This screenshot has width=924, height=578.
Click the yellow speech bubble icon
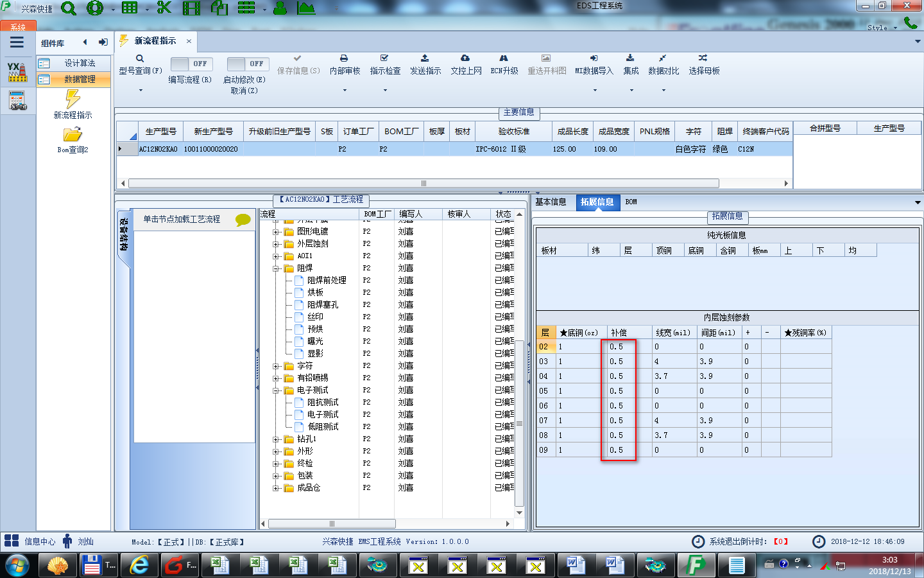(x=243, y=220)
